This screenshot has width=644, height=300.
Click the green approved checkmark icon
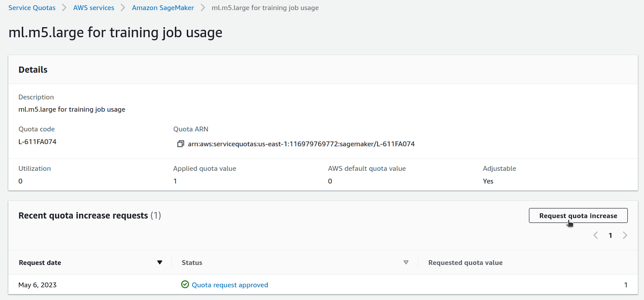185,285
